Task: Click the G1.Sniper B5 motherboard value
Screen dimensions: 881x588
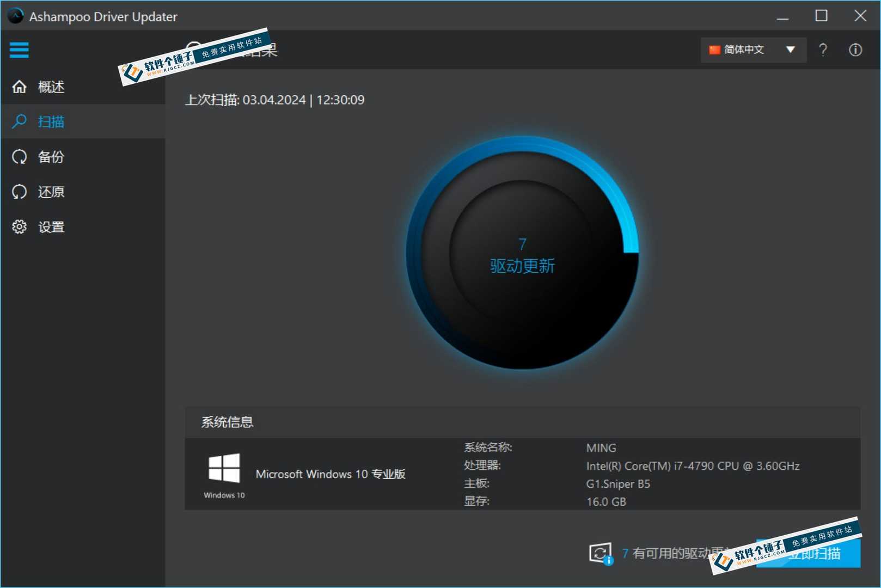Action: (x=618, y=484)
